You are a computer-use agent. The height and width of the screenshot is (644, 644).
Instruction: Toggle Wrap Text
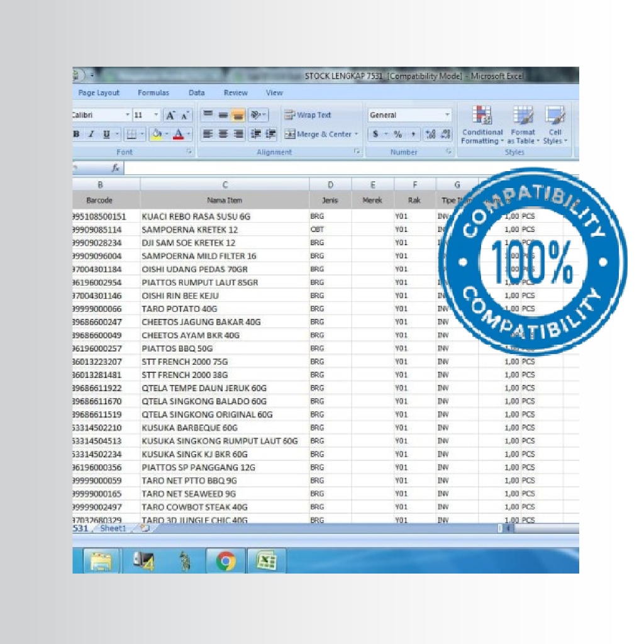[x=308, y=115]
